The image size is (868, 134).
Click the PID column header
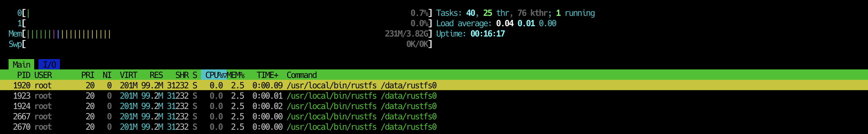tap(24, 75)
